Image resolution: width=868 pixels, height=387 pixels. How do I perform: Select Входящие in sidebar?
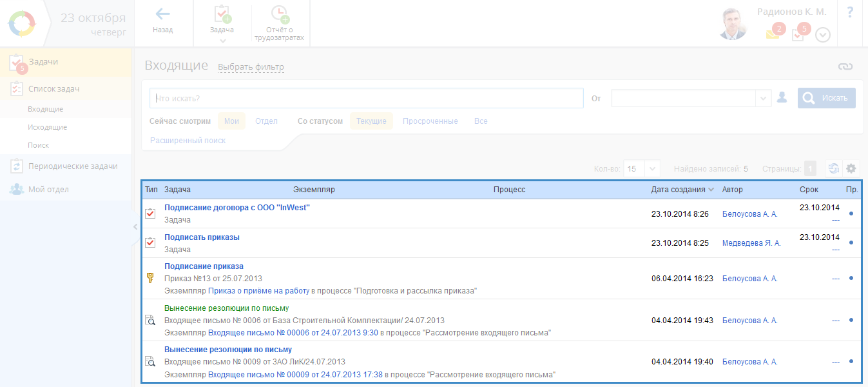pyautogui.click(x=46, y=109)
